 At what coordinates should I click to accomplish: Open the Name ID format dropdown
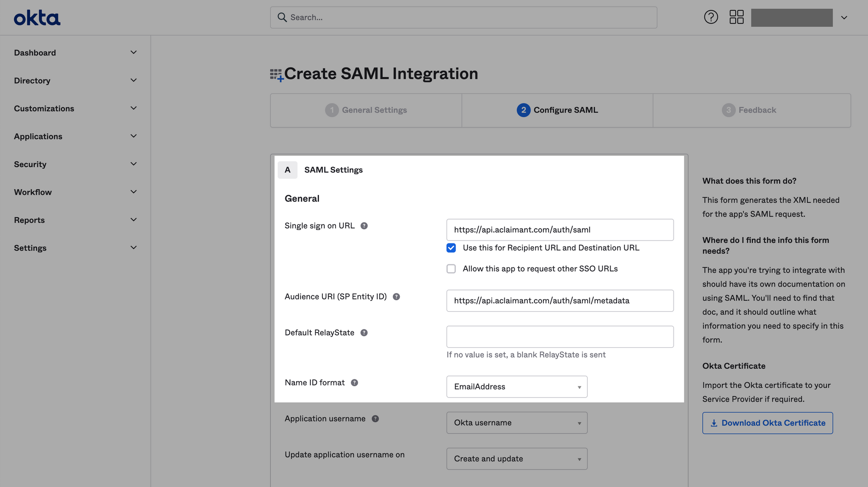pyautogui.click(x=517, y=387)
